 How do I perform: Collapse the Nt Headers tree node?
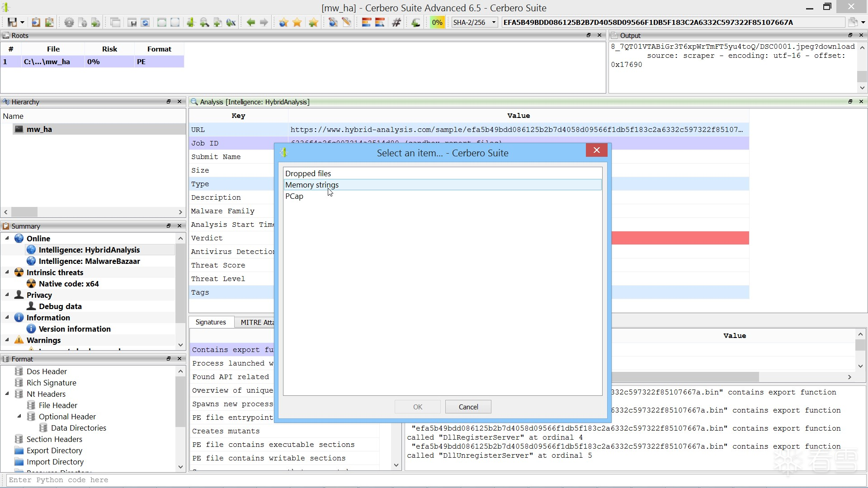pyautogui.click(x=7, y=394)
